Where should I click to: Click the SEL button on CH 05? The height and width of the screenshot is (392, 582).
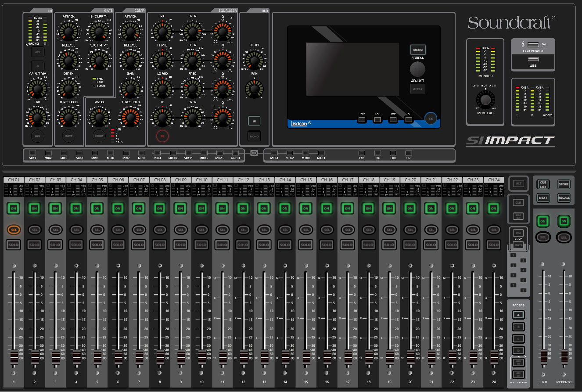coord(97,230)
